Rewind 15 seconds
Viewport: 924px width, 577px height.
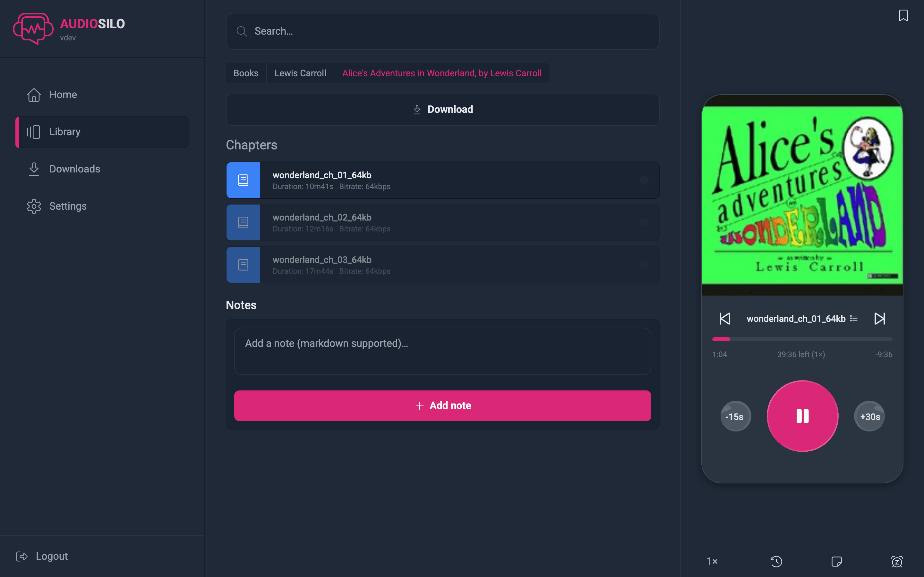(x=735, y=416)
